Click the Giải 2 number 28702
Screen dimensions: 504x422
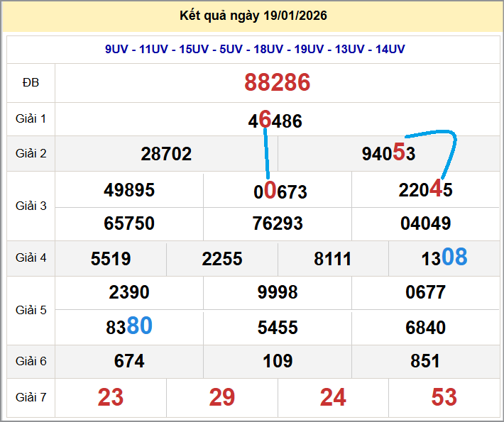point(166,154)
